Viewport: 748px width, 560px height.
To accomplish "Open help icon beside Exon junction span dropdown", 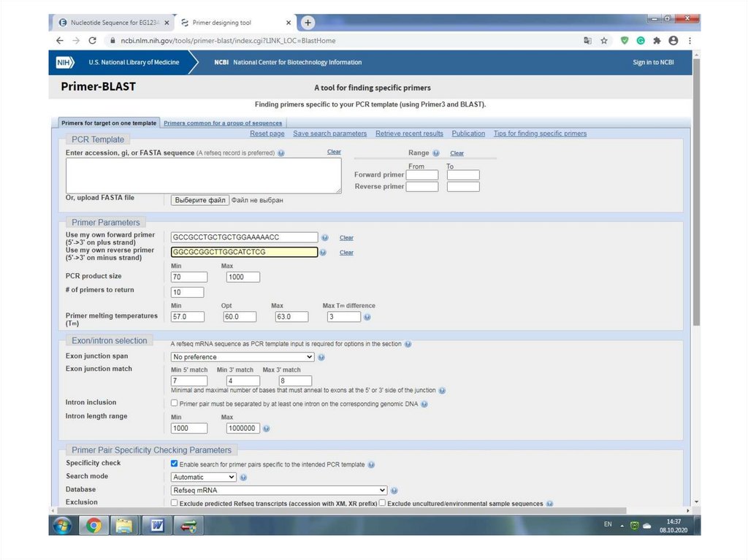I will pos(321,357).
